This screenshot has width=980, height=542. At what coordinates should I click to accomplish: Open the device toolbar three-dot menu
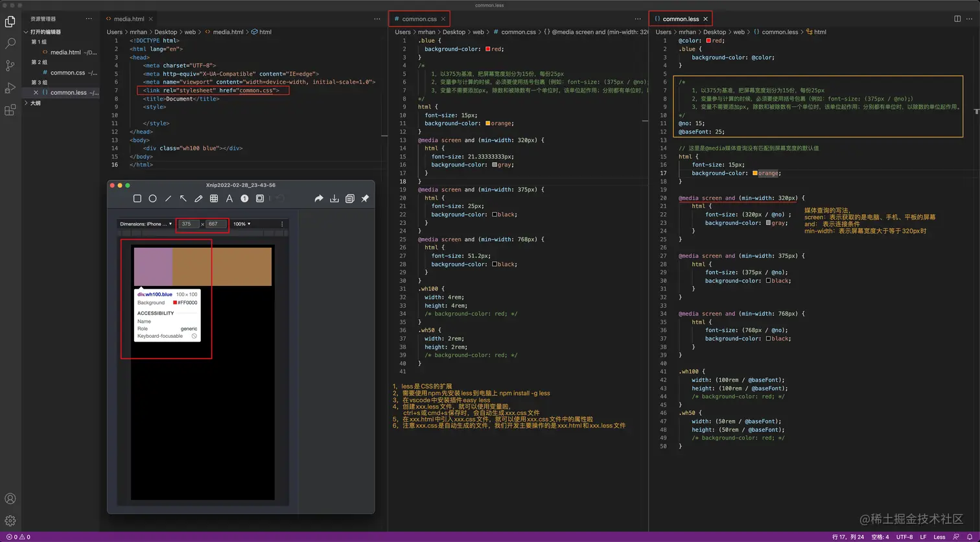(x=282, y=224)
